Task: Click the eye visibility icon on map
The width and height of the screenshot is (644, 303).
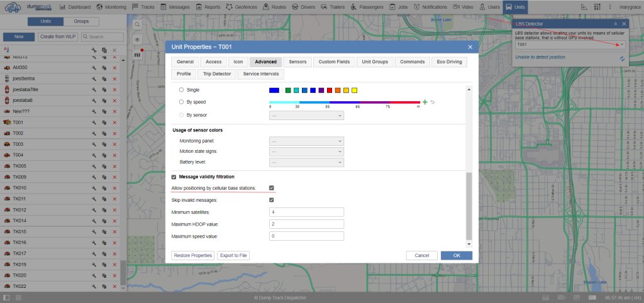Action: [137, 39]
